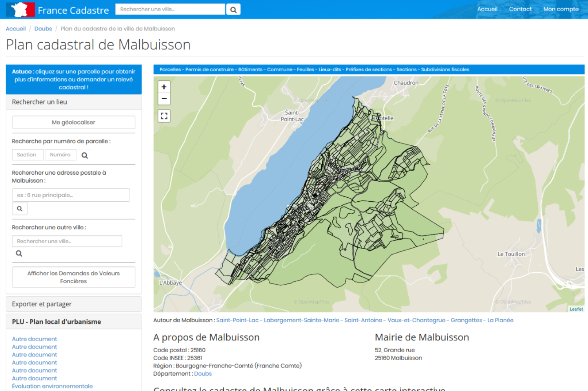The width and height of the screenshot is (588, 391).
Task: Click the Section input field
Action: (27, 155)
